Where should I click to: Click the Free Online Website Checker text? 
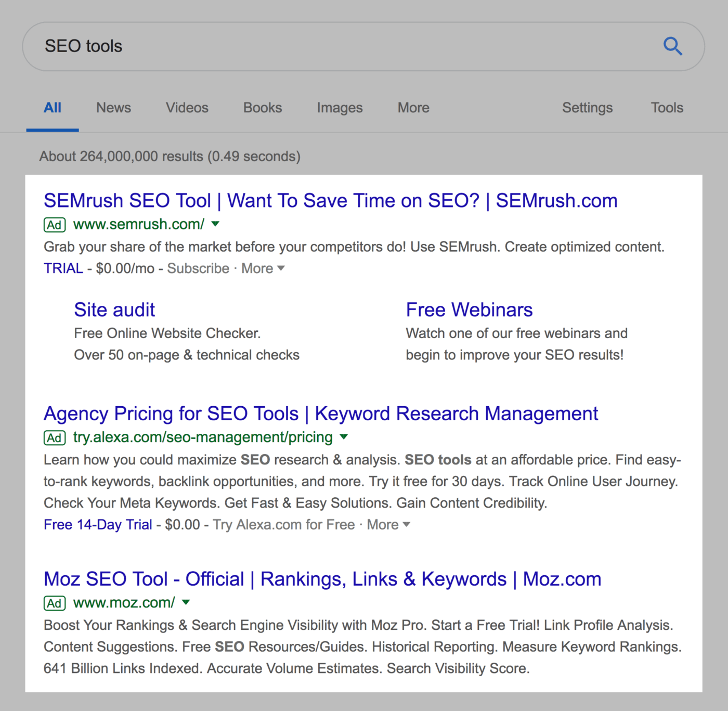[x=167, y=333]
